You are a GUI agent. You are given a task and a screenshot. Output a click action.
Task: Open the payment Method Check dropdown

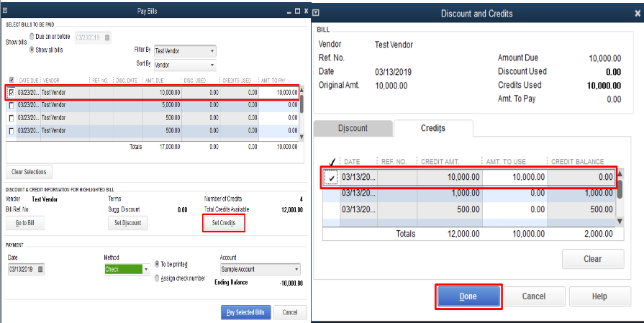[x=146, y=270]
